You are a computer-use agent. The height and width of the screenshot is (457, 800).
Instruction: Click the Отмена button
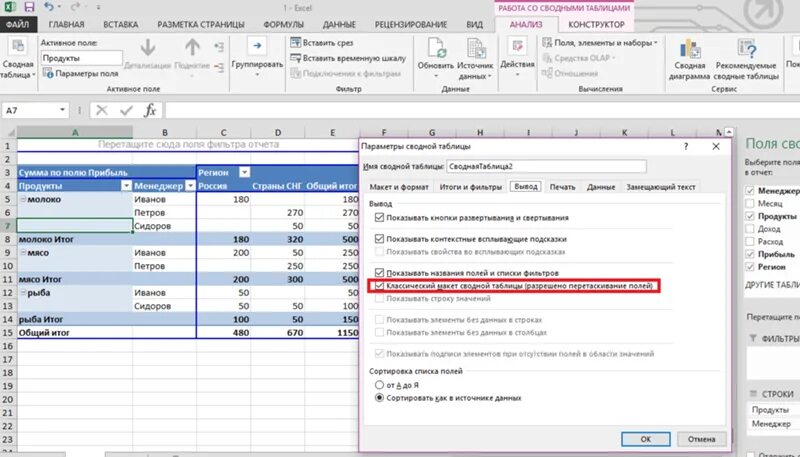[x=702, y=439]
